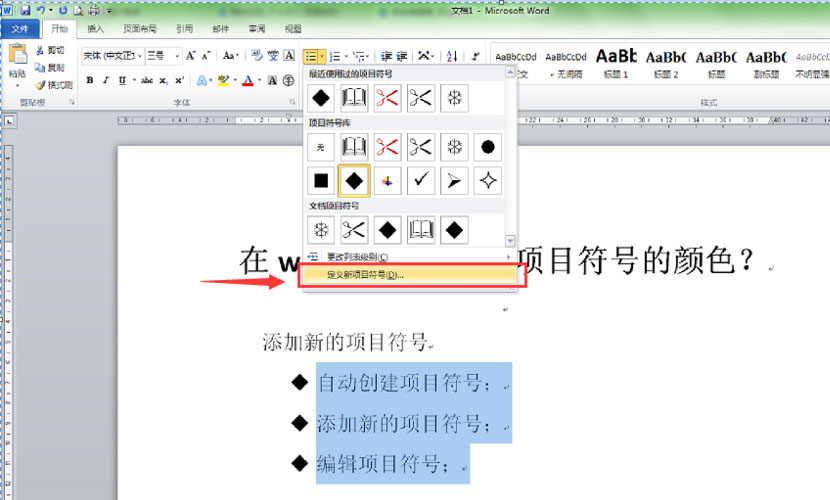Toggle Underline formatting
Screen dimensions: 830x500
[122, 80]
